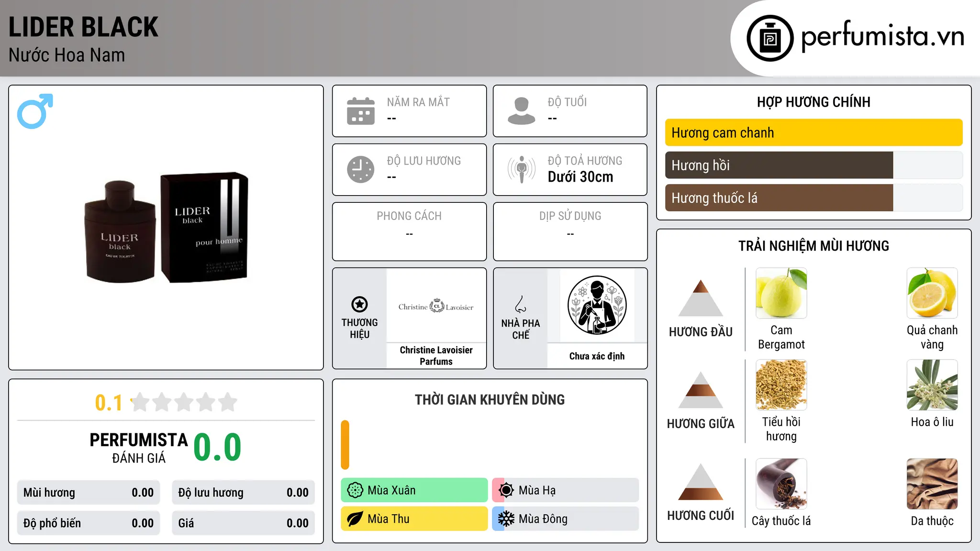Click the Phong Cách card
Image resolution: width=980 pixels, height=551 pixels.
coord(409,231)
